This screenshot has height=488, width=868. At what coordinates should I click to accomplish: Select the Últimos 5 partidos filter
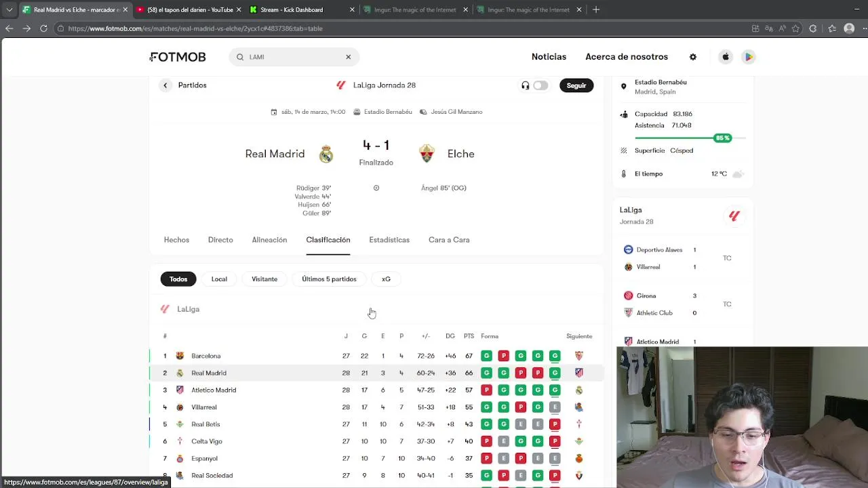[x=329, y=279]
